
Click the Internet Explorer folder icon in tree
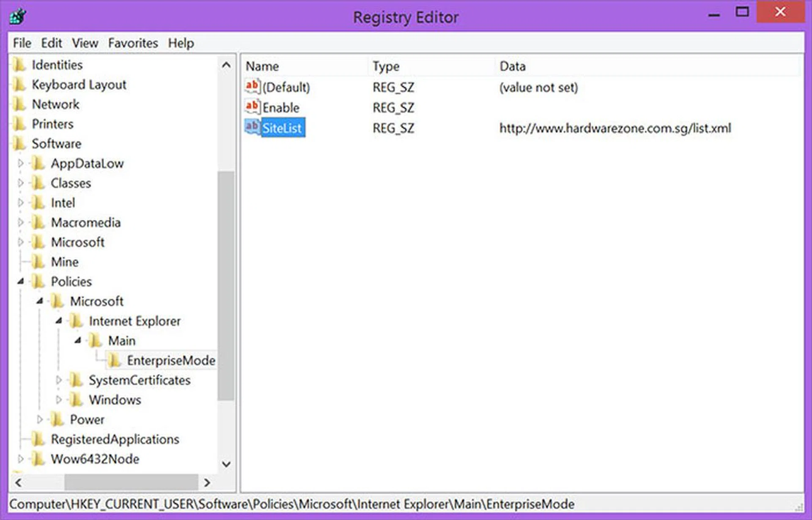[76, 321]
